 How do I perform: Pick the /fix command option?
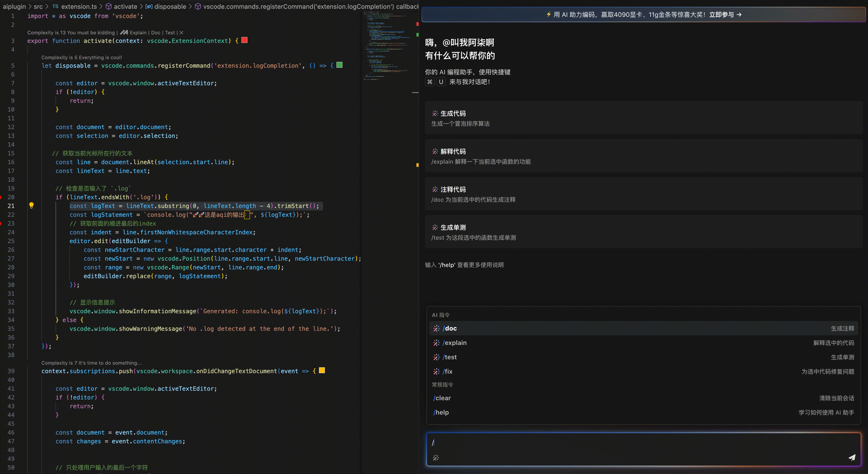pos(448,371)
